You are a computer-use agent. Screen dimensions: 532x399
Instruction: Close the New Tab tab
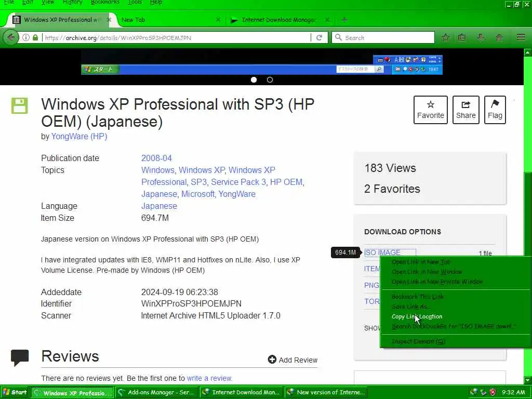pyautogui.click(x=218, y=20)
